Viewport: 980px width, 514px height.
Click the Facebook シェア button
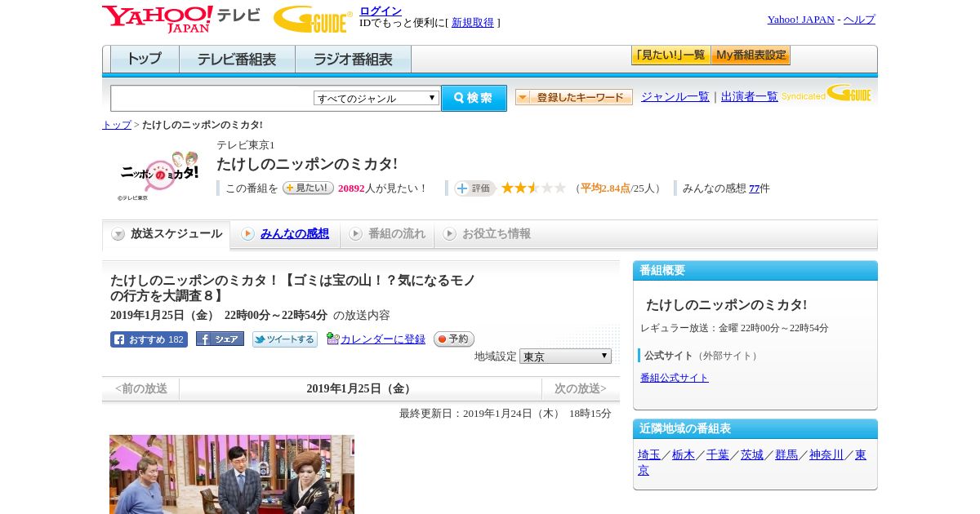220,339
